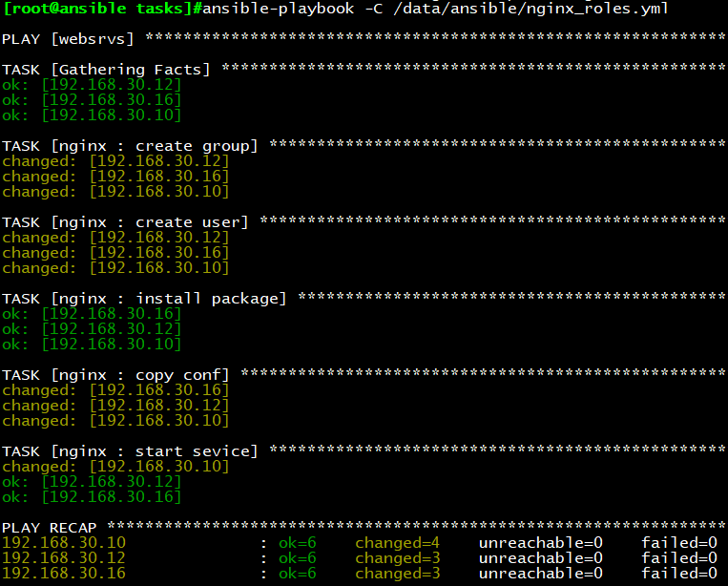Click ok=6 in the 192.168.30.12 recap row
Image resolution: width=728 pixels, height=586 pixels.
point(298,558)
